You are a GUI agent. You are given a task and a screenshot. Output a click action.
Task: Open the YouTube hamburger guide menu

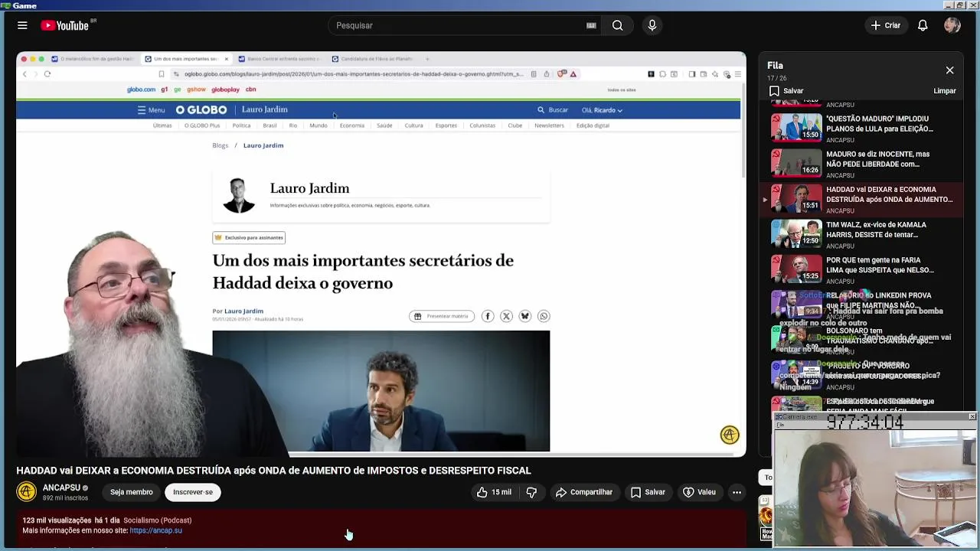22,25
